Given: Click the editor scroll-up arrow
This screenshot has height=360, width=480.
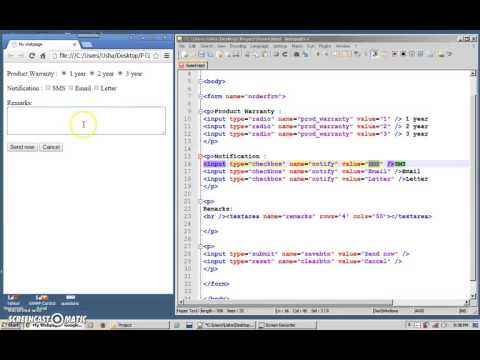Looking at the screenshot, I should click(x=473, y=74).
